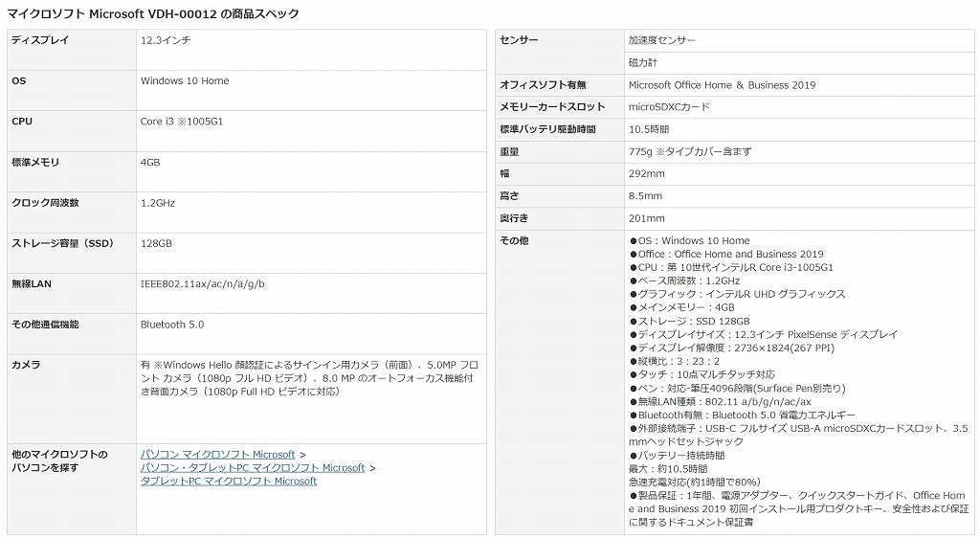This screenshot has width=980, height=539.
Task: Click the カメラ row label
Action: click(26, 365)
